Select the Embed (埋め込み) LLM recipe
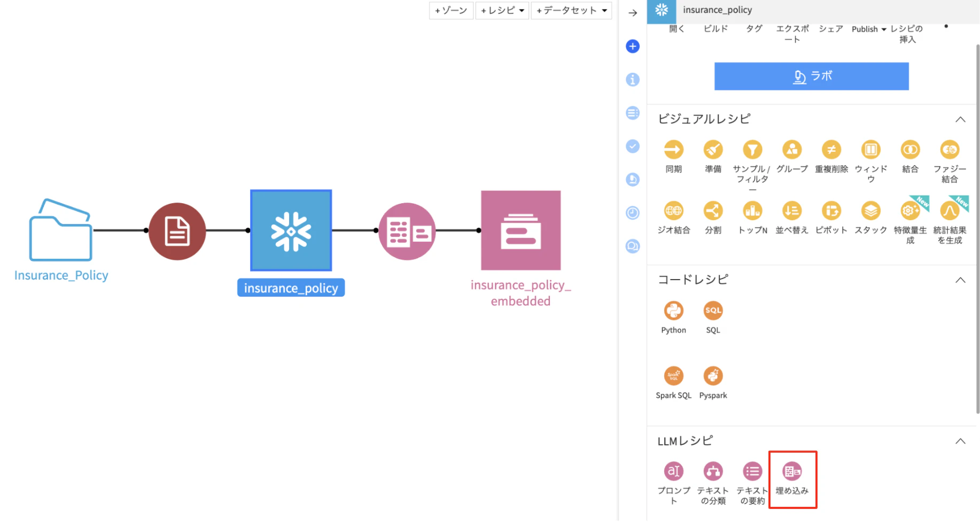This screenshot has height=525, width=980. coord(792,472)
